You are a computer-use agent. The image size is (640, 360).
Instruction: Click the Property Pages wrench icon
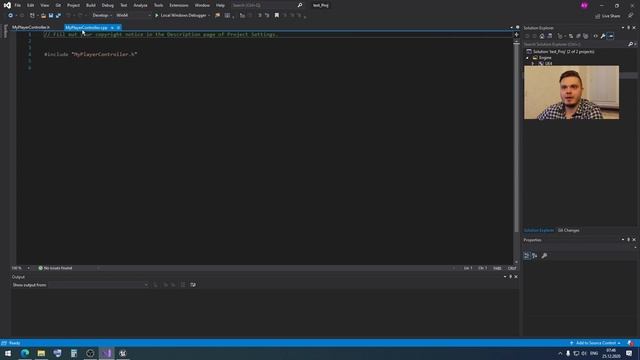click(x=544, y=256)
